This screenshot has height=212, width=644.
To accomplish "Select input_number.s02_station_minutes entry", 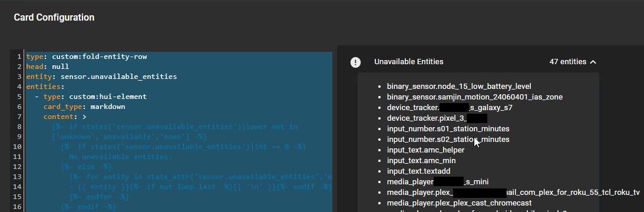I will [x=448, y=140].
